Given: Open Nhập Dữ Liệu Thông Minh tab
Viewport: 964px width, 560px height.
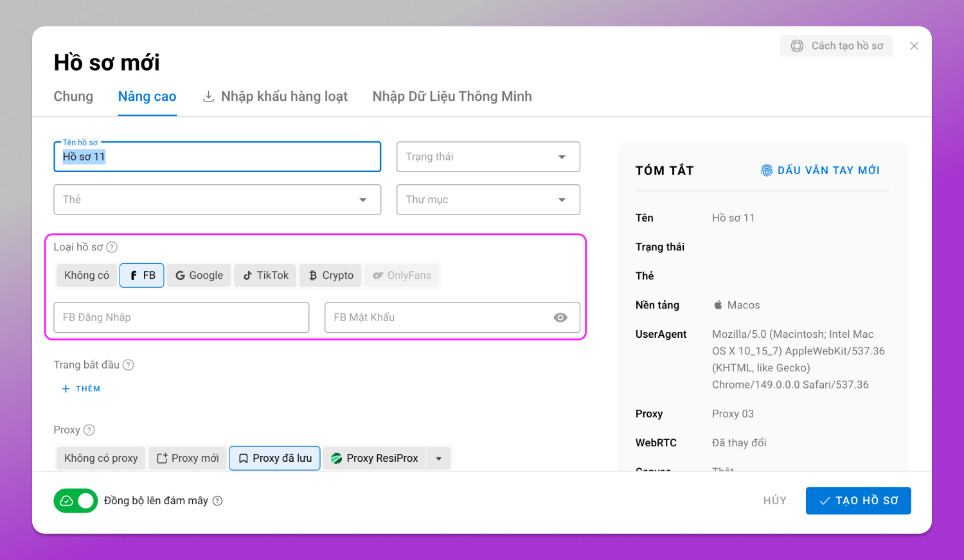Looking at the screenshot, I should click(x=452, y=96).
